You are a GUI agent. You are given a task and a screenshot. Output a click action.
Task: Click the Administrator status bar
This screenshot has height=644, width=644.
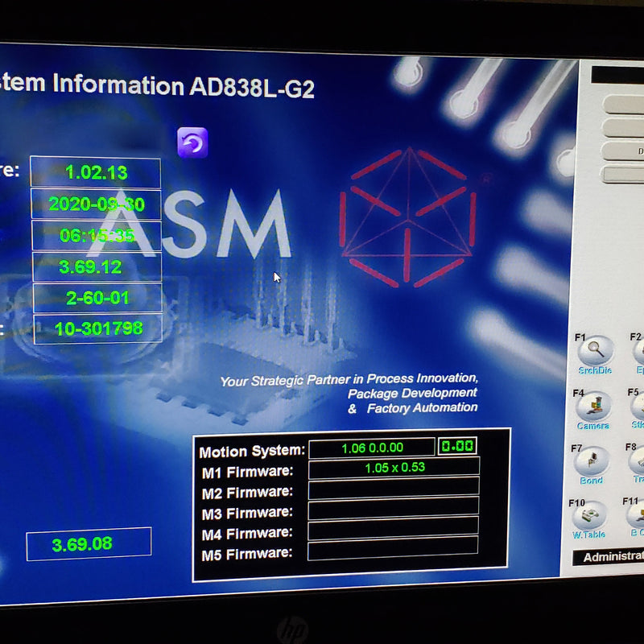(x=609, y=557)
